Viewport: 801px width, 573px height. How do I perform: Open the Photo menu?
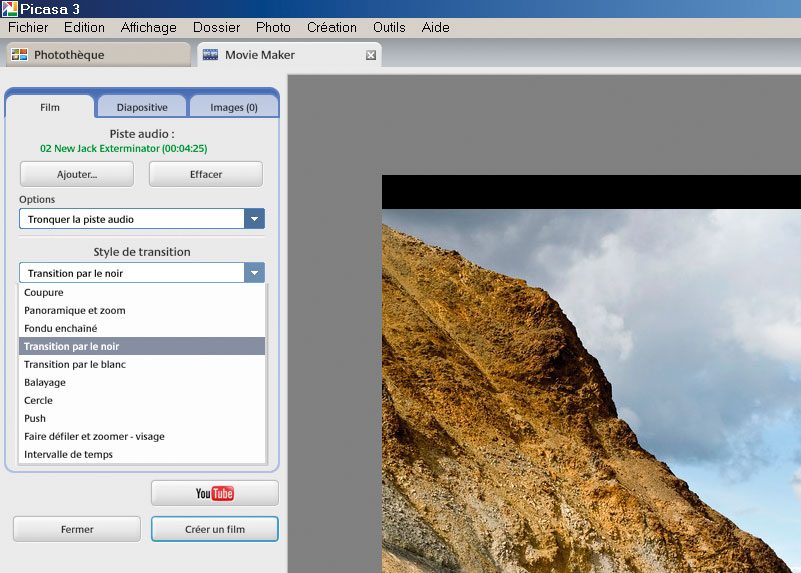[273, 28]
